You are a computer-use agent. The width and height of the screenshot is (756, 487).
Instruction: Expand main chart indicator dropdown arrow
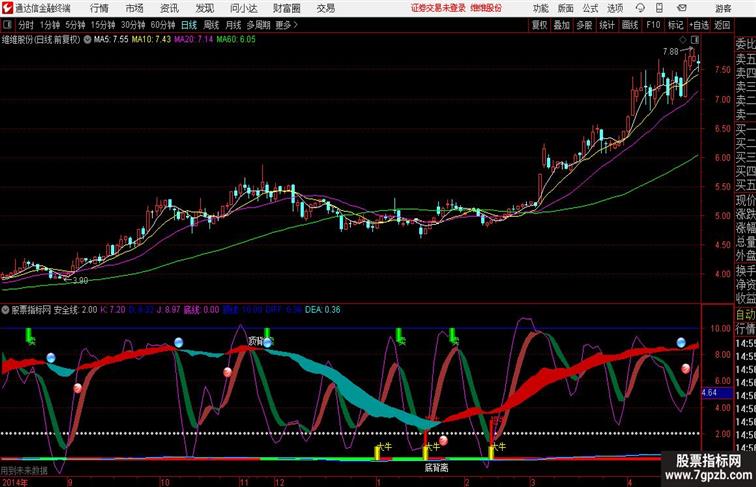coord(87,40)
